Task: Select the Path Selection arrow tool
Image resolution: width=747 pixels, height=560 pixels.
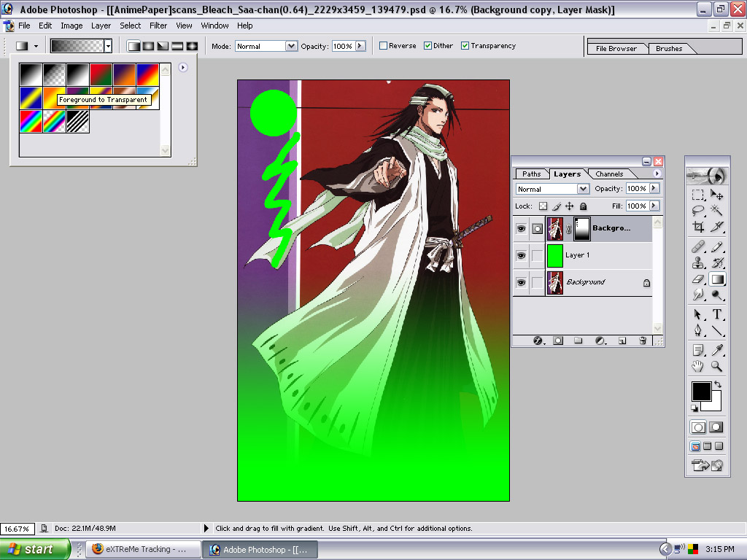Action: [698, 314]
